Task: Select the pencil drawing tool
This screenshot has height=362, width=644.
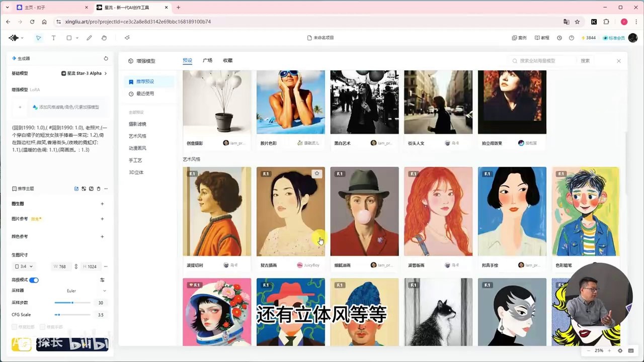Action: point(89,38)
